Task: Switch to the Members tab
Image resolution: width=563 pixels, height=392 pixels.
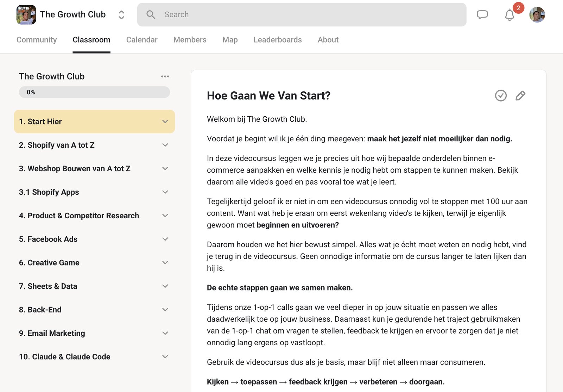Action: [190, 40]
